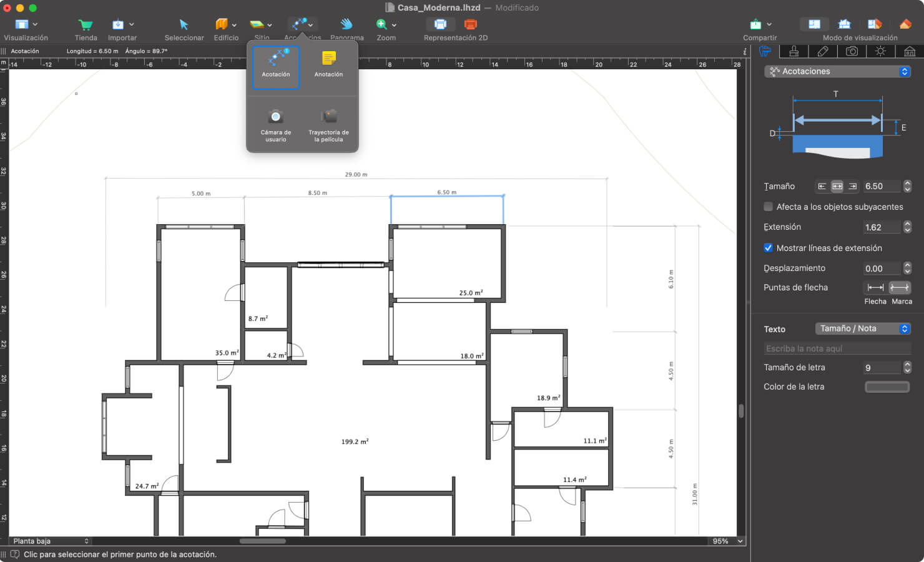The height and width of the screenshot is (562, 924).
Task: Select Acotación in the popup menu
Action: (275, 67)
